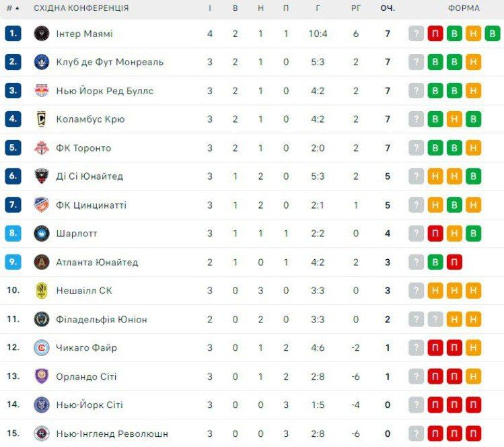Sort table by the # rank column
This screenshot has width=504, height=447.
(12, 8)
